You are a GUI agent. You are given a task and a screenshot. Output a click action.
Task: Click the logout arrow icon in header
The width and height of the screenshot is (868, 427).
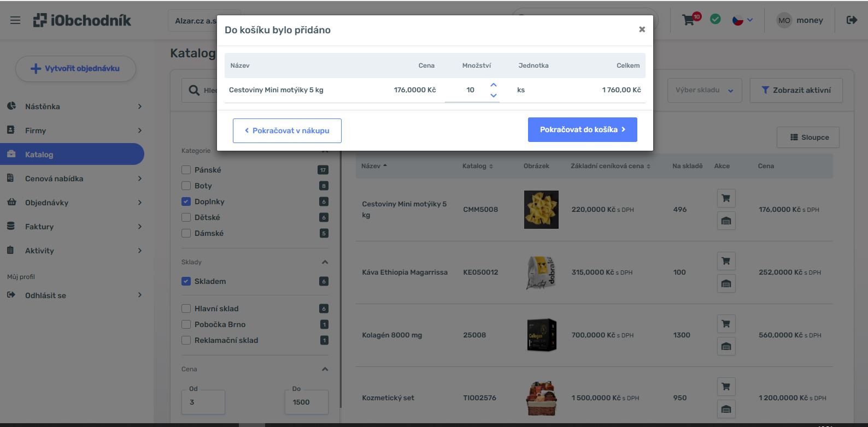click(x=852, y=20)
